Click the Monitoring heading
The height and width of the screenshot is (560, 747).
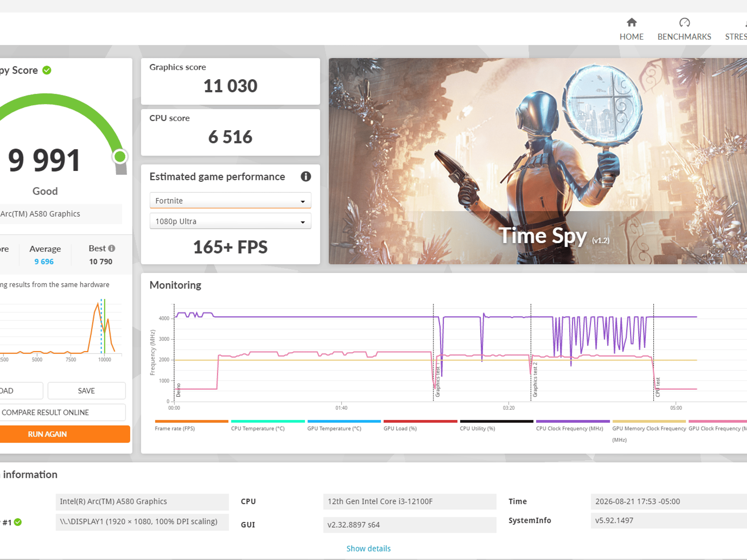pos(175,285)
